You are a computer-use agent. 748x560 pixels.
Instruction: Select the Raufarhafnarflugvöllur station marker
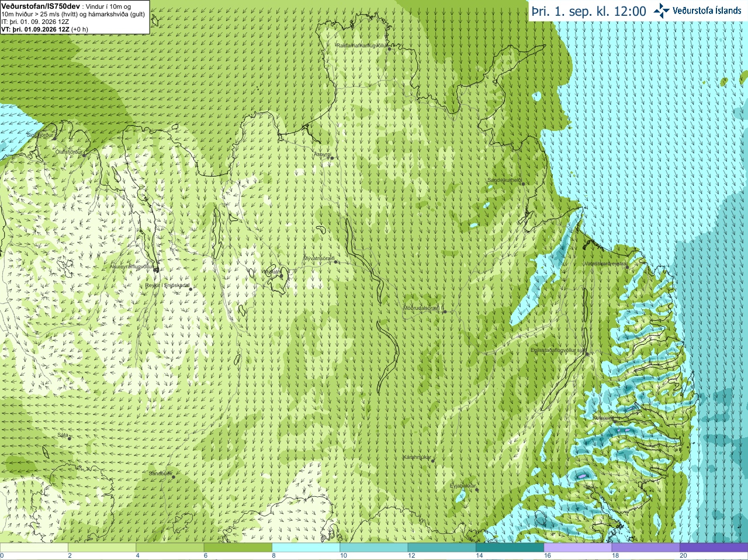390,49
